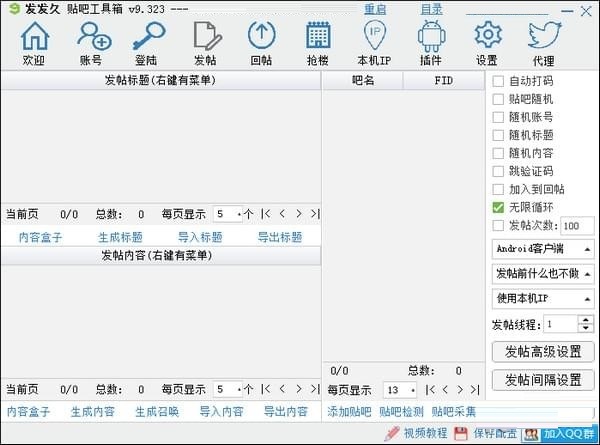The image size is (600, 445).
Task: Open the 使用本机IP dropdown
Action: tap(543, 298)
